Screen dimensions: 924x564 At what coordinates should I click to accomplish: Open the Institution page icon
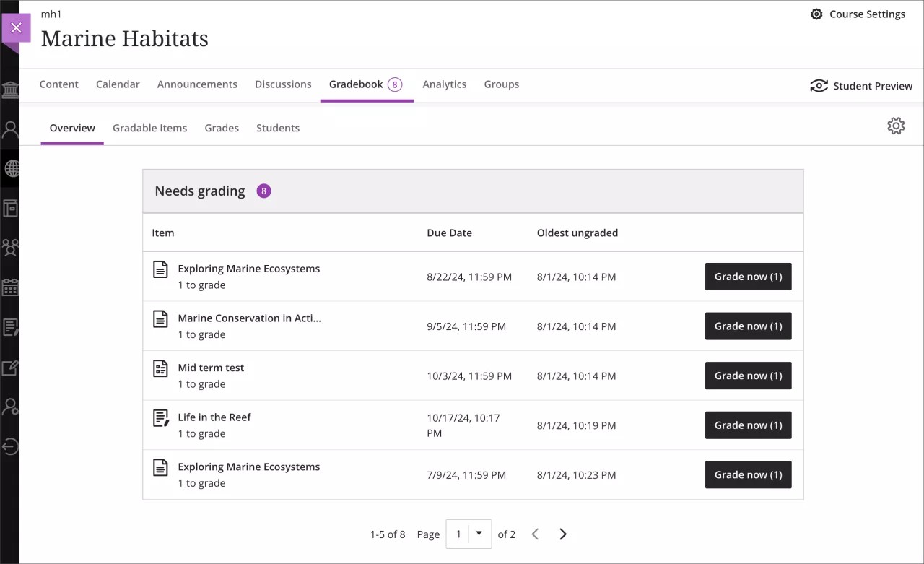click(x=10, y=90)
